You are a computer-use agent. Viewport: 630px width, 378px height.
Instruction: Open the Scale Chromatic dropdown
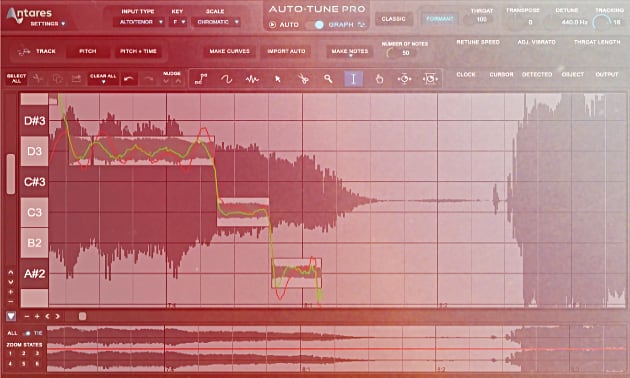[217, 22]
